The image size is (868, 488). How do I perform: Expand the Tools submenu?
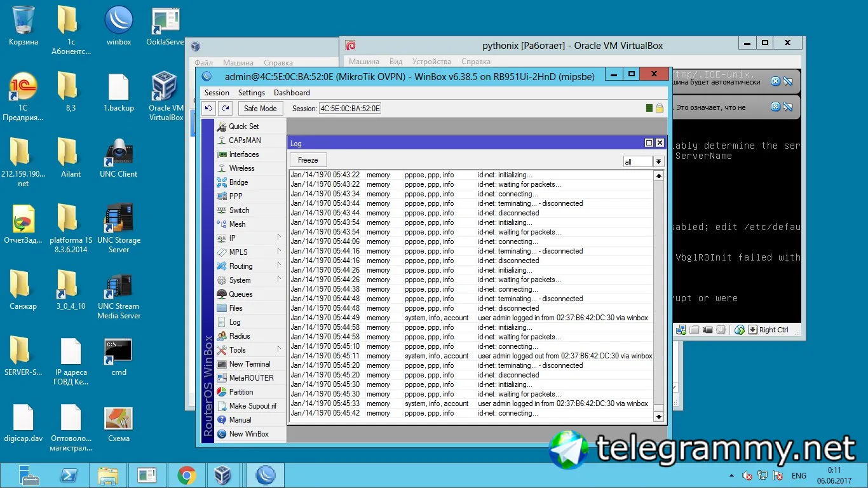(x=250, y=350)
